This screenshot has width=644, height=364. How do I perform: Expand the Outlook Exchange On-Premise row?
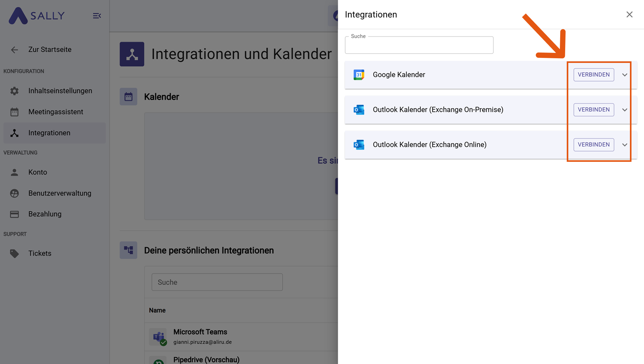click(625, 110)
